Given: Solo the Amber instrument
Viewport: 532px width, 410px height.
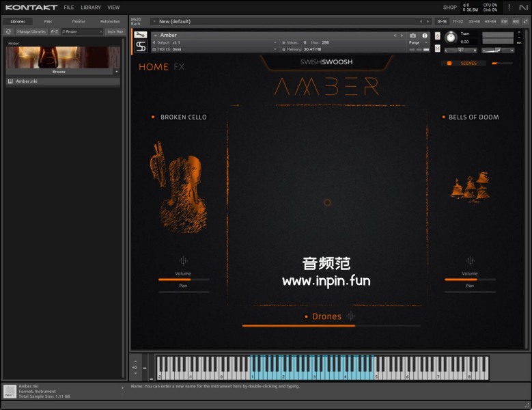Looking at the screenshot, I should [437, 36].
